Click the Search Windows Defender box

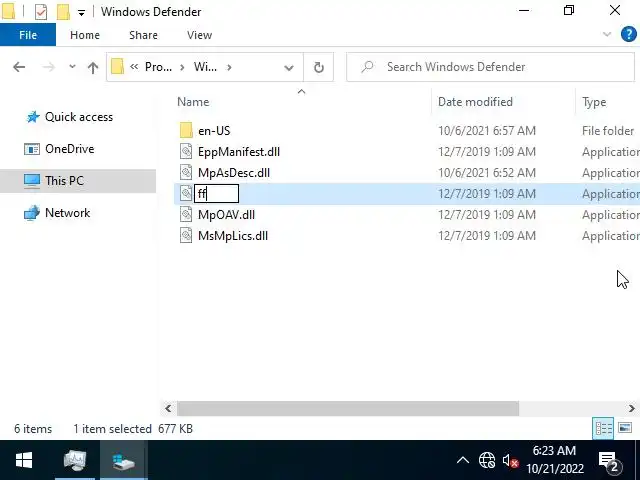coord(490,67)
